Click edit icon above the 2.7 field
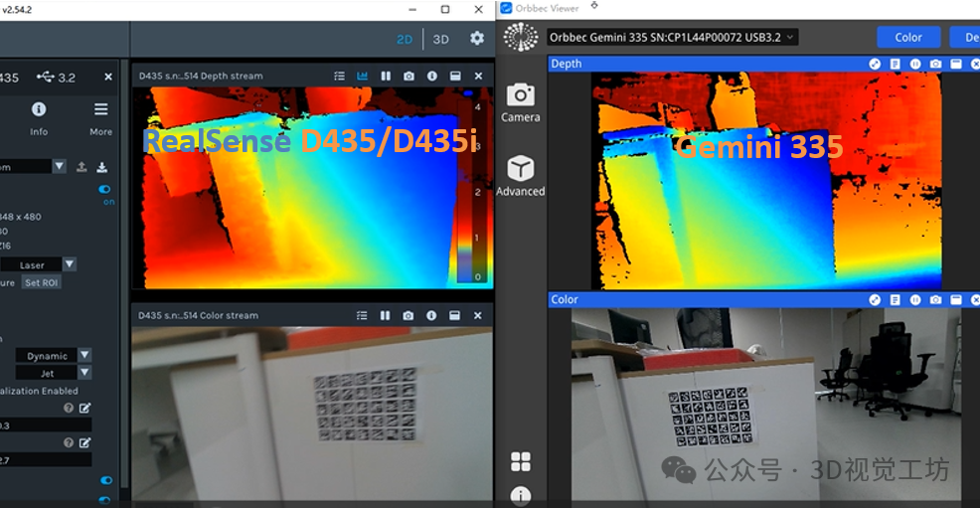The image size is (980, 508). (x=85, y=442)
